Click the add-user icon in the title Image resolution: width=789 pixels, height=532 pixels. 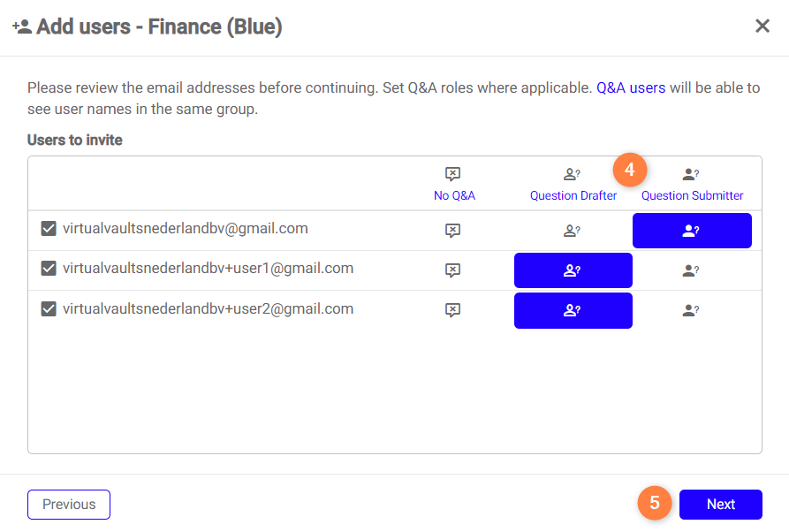coord(22,27)
